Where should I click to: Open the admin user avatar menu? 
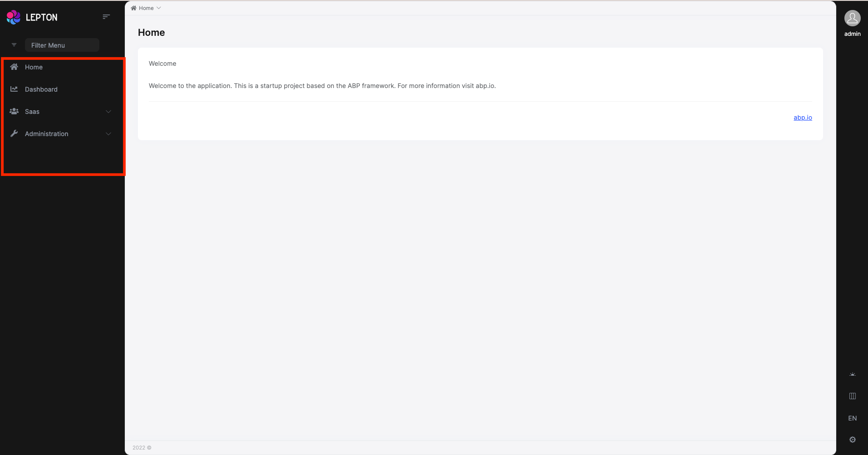click(853, 18)
